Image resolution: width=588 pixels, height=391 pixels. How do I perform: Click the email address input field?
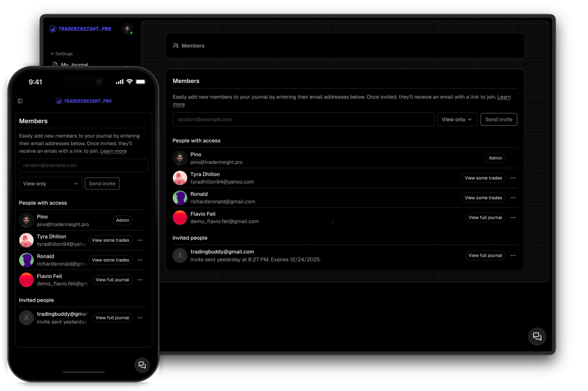pos(303,119)
